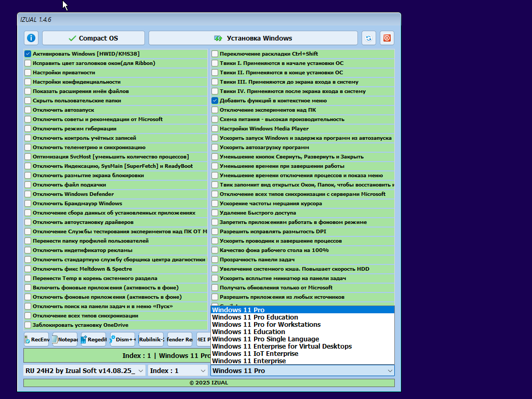Select Windows 11 Pro in the list
532x399 pixels.
[303, 310]
